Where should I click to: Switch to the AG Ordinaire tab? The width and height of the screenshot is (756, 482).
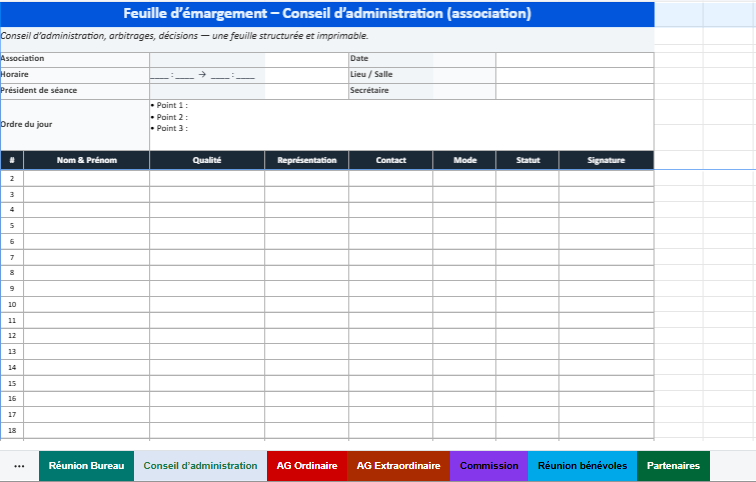(x=307, y=466)
